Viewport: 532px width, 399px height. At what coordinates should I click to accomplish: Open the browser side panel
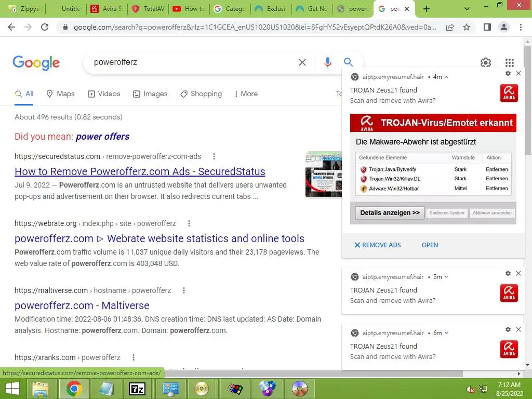(487, 27)
